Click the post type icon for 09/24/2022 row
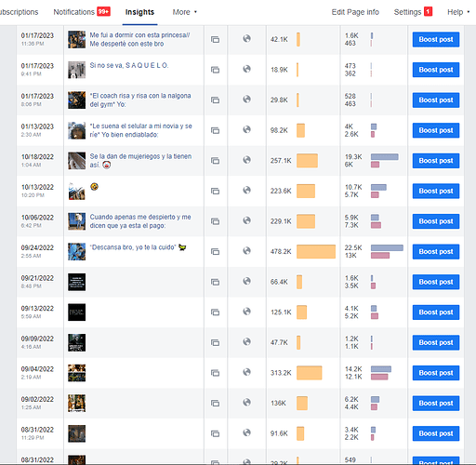Image resolution: width=476 pixels, height=465 pixels. tap(215, 252)
